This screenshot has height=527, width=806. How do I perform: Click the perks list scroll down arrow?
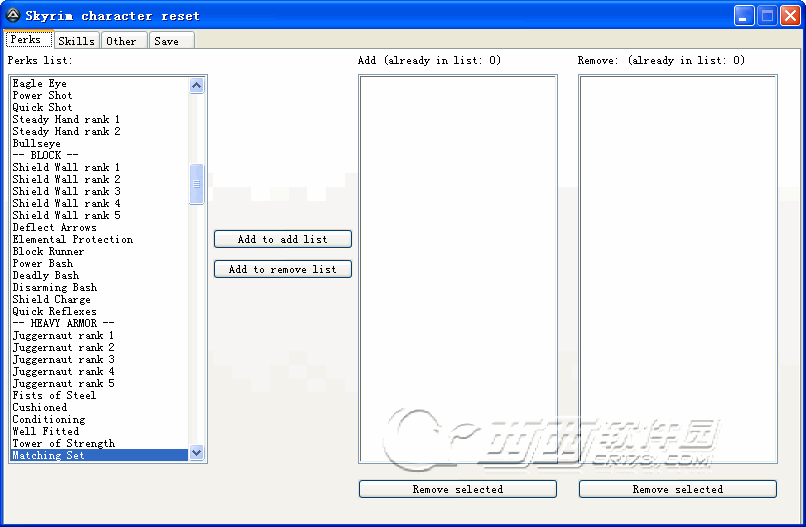196,452
